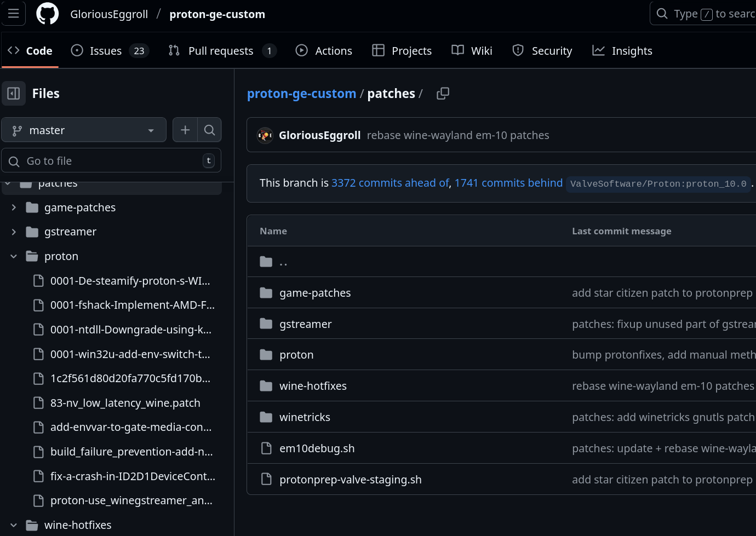Open winetricks folder in file table

pos(305,417)
